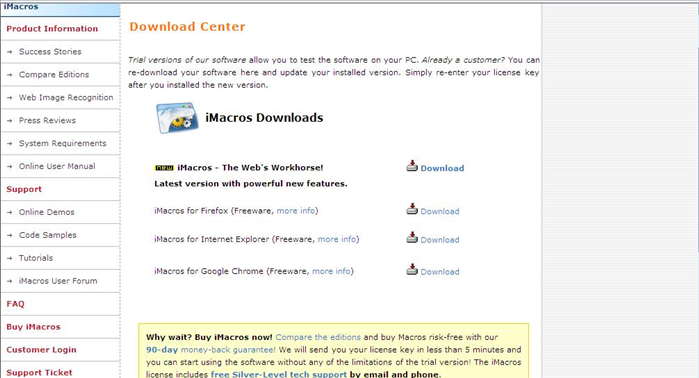Click the iMacros Downloads logo icon
Screen dimensions: 699x378
(177, 118)
